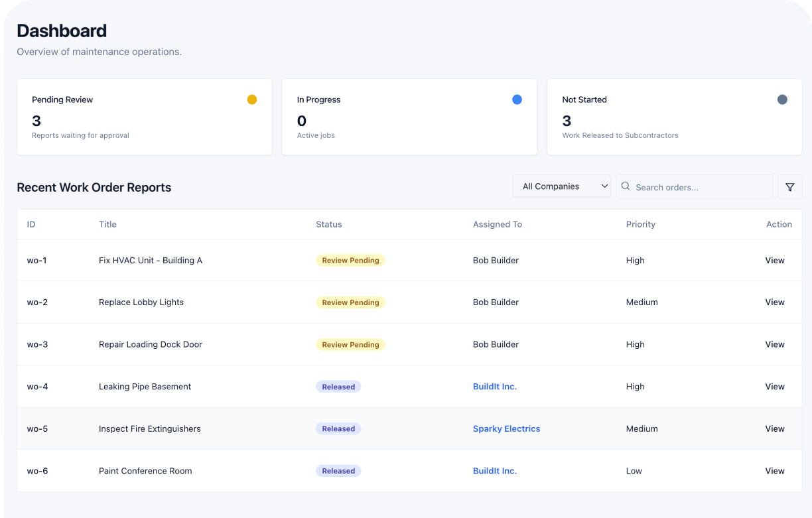Click Released badge for Leaking Pipe Basement
812x518 pixels.
[x=338, y=386]
